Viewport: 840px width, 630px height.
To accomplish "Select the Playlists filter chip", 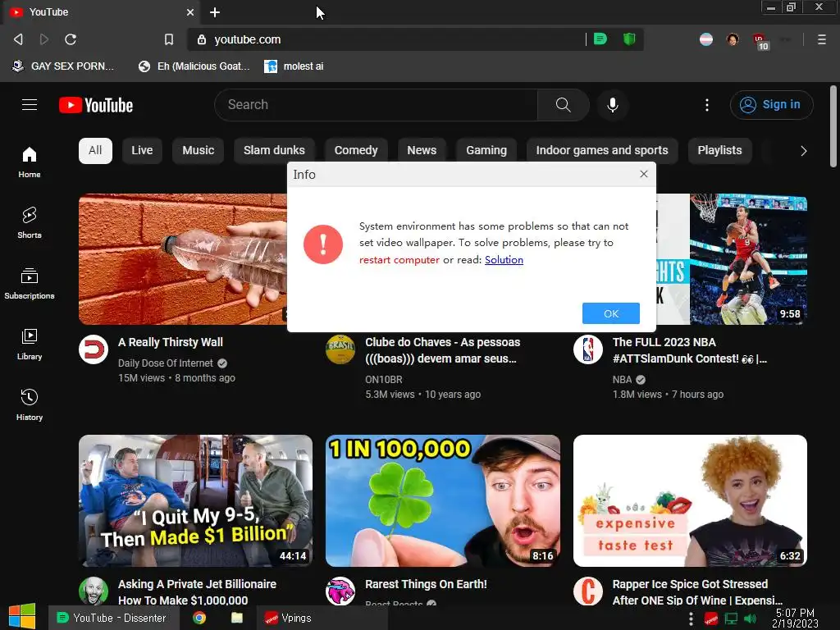I will (719, 151).
